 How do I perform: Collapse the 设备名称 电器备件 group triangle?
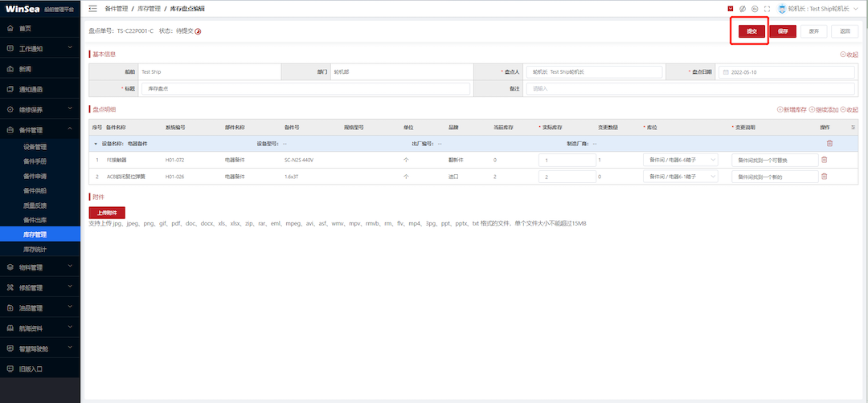[x=95, y=144]
